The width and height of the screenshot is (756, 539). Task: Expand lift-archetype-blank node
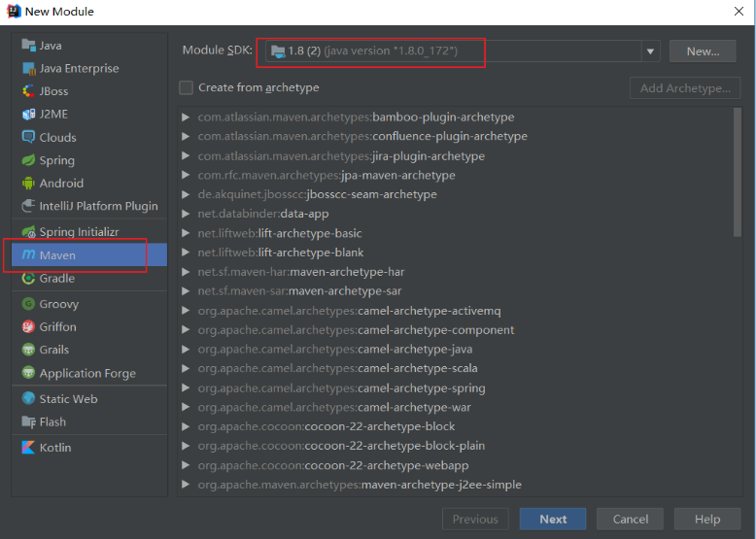(x=186, y=252)
